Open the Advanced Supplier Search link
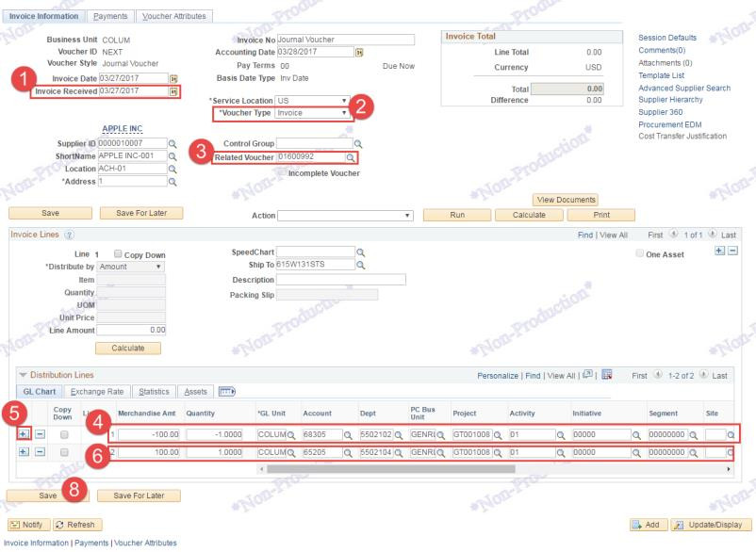 click(684, 88)
